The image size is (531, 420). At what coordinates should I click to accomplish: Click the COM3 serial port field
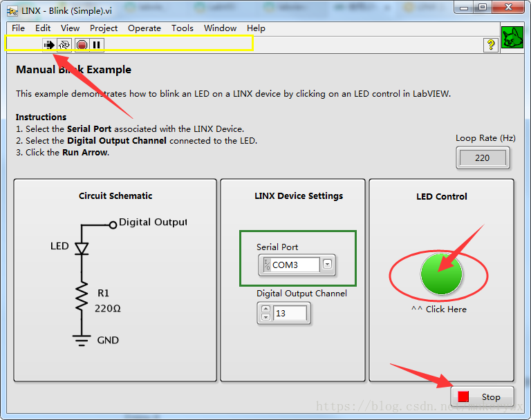click(x=295, y=265)
